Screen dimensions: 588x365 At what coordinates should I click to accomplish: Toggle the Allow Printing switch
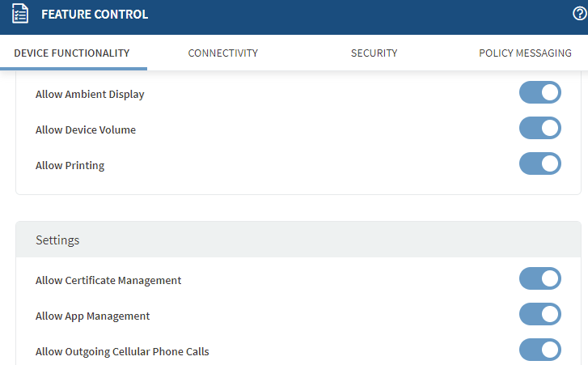click(x=539, y=164)
